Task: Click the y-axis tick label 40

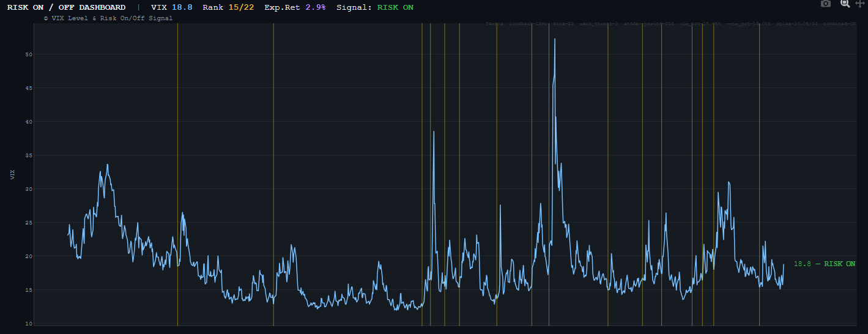Action: tap(28, 122)
